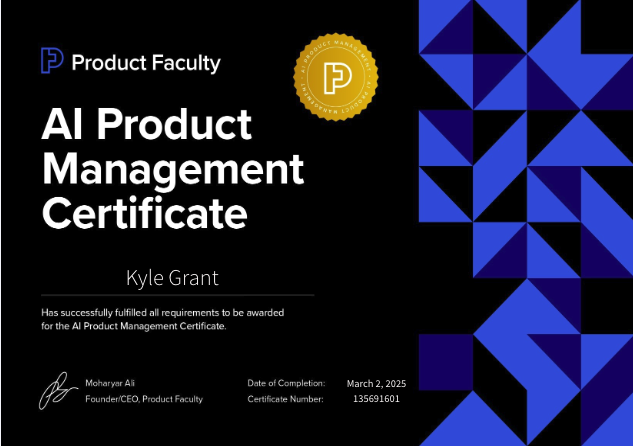
Task: Click the "Certificate Number:" label
Action: 285,399
